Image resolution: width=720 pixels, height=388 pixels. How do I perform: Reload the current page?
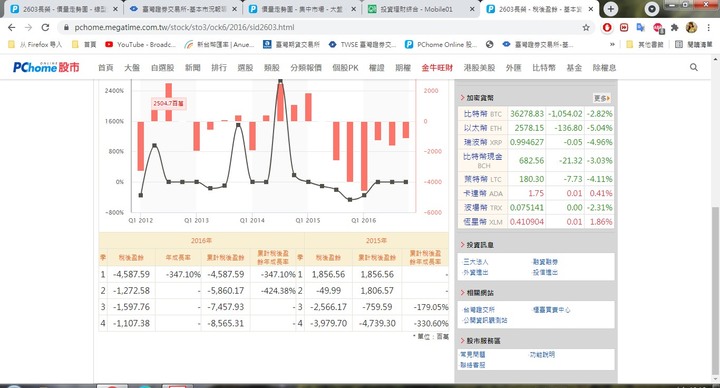coord(45,28)
